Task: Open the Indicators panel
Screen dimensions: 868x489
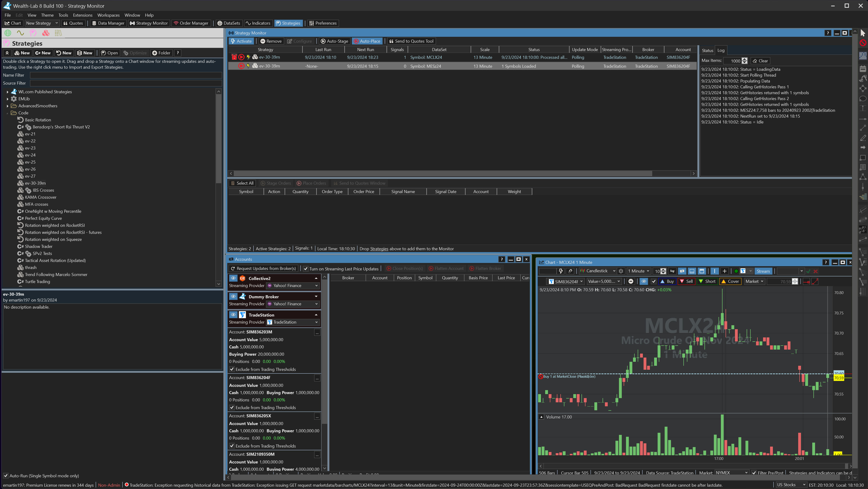Action: tap(258, 23)
